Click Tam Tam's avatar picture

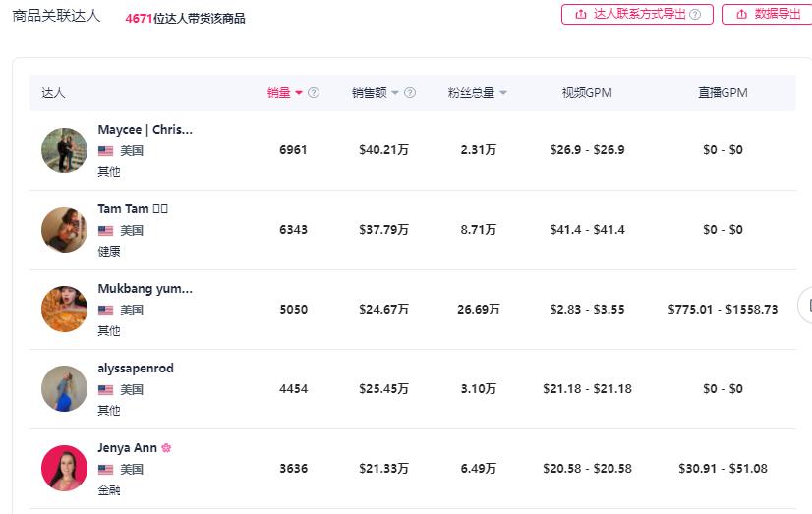64,230
